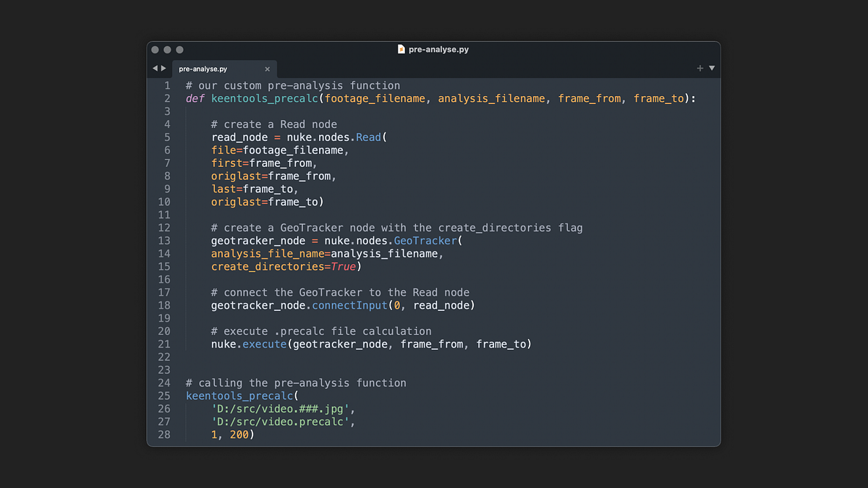
Task: Click line number 12 in the gutter
Action: click(164, 228)
